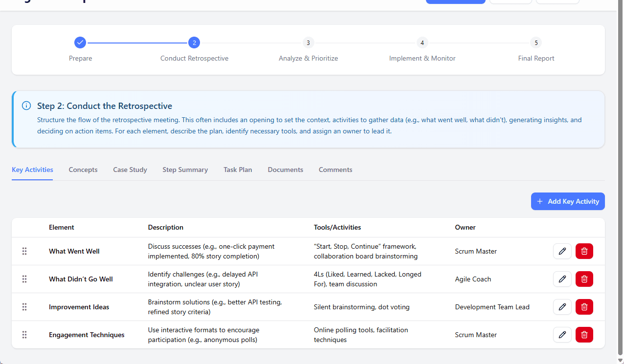Viewport: 624px width, 364px height.
Task: Open the Task Plan tab
Action: coord(238,170)
